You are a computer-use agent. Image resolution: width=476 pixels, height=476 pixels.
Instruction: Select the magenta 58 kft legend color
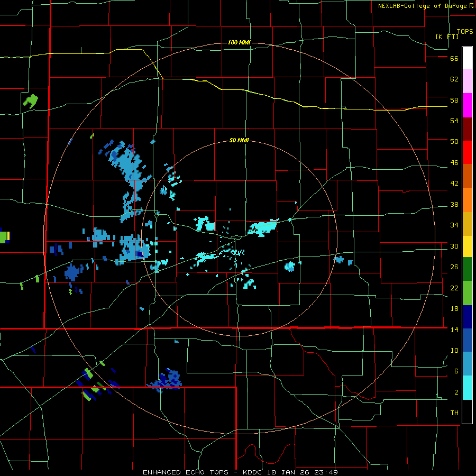point(467,105)
